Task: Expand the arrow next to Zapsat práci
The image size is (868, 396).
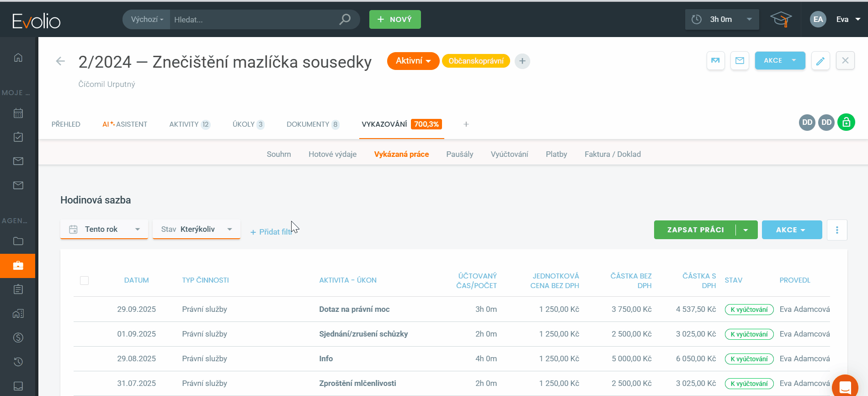Action: coord(746,230)
